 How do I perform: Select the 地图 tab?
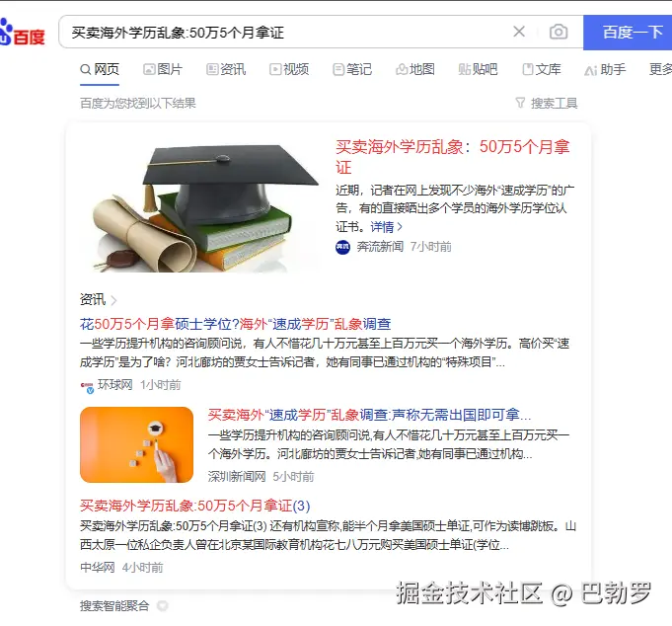415,69
